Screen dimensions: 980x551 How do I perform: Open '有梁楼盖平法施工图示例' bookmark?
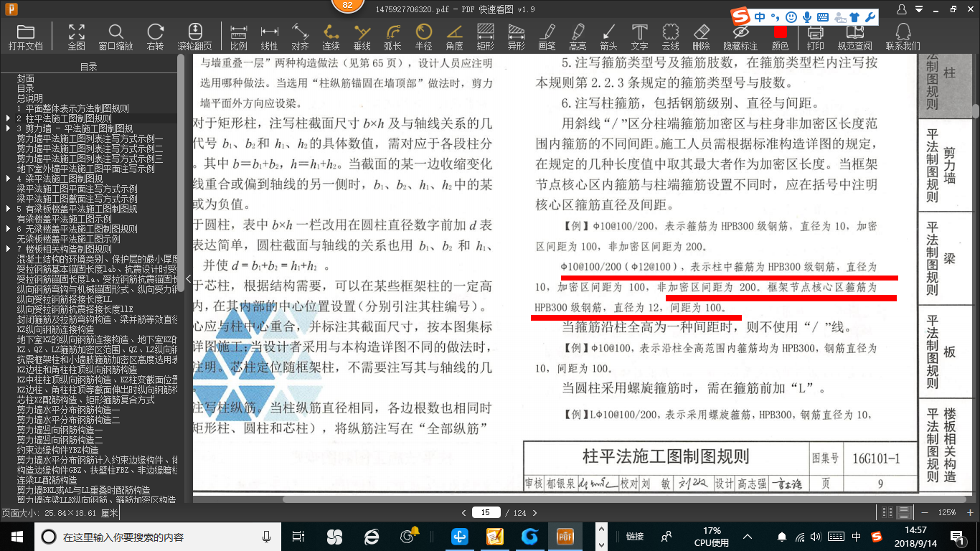pos(65,219)
